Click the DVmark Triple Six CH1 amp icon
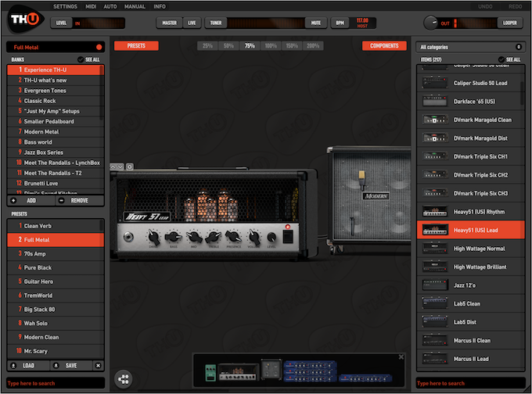Screen dimensions: 532x394 click(435, 156)
